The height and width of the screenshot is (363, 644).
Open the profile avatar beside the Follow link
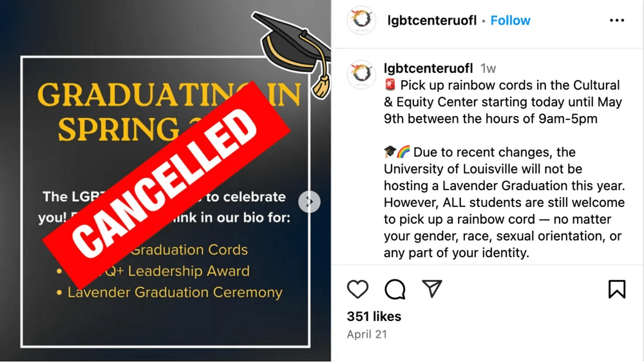click(x=361, y=21)
